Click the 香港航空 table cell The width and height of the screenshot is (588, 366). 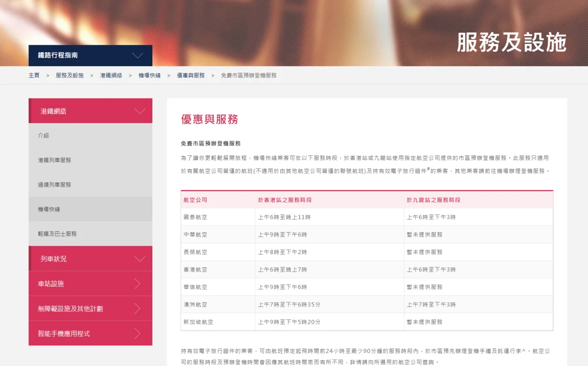pyautogui.click(x=218, y=270)
